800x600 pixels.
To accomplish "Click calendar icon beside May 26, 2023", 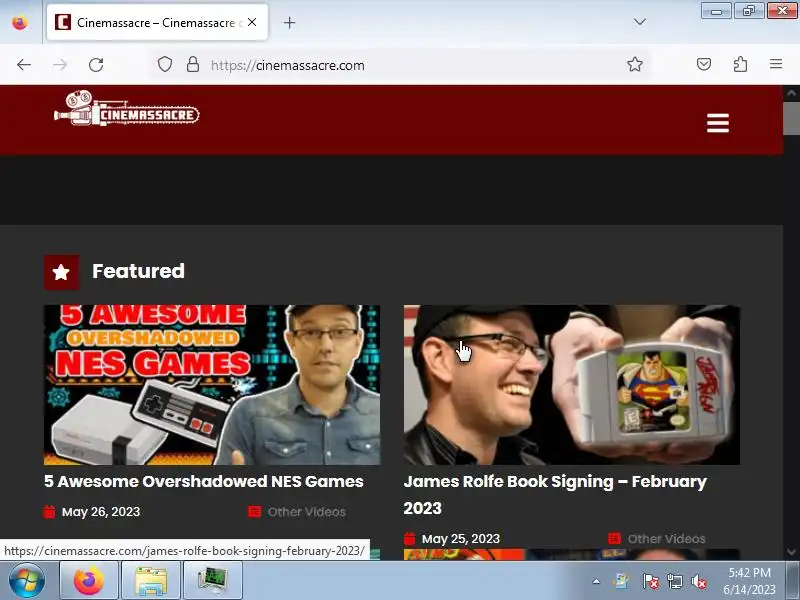I will click(49, 512).
